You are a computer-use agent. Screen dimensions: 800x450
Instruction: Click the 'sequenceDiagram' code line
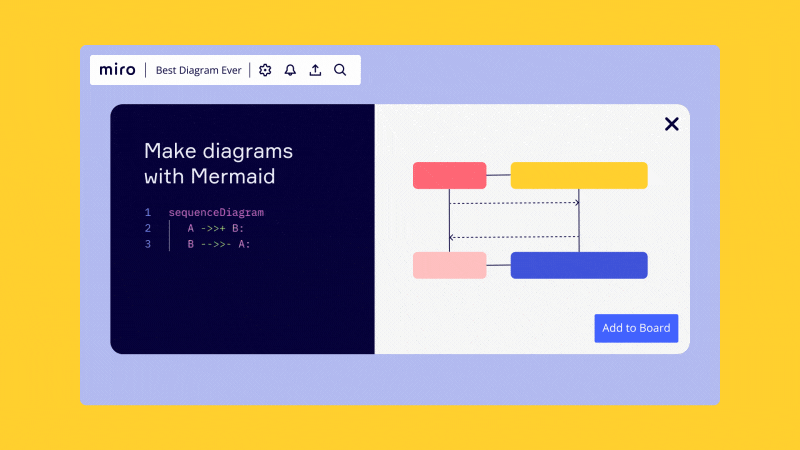coord(216,212)
